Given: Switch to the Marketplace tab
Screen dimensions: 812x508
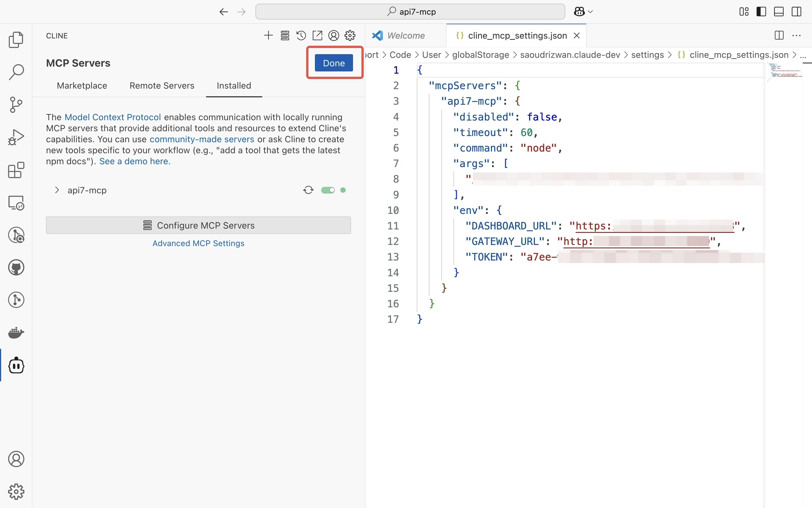Looking at the screenshot, I should coord(82,86).
